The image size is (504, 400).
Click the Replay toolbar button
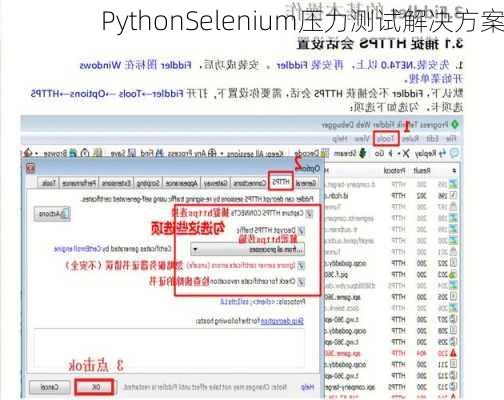(430, 154)
